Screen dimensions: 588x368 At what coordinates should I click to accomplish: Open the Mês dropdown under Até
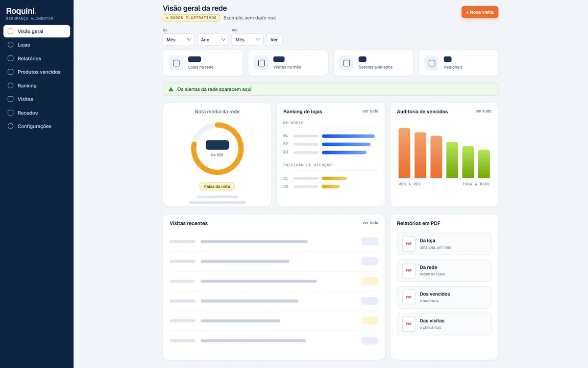click(247, 40)
